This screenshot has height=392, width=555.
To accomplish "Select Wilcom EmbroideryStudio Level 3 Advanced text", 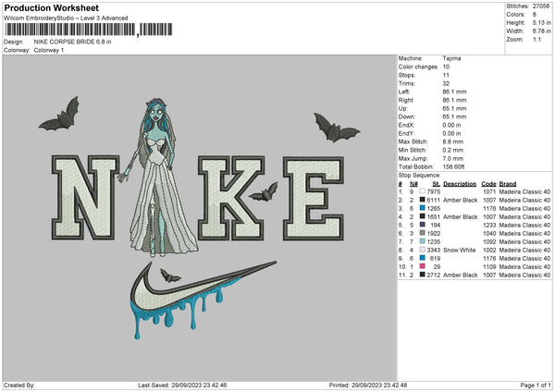I will [x=66, y=18].
